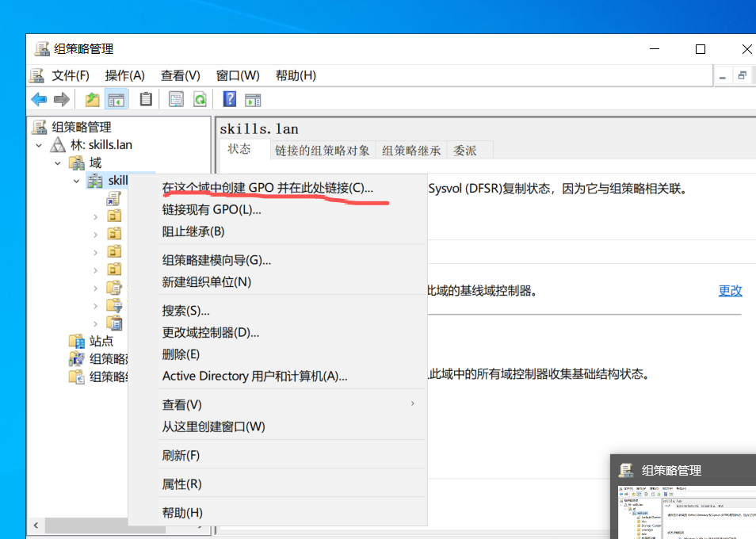
Task: Open Help via blue question mark icon
Action: click(230, 99)
